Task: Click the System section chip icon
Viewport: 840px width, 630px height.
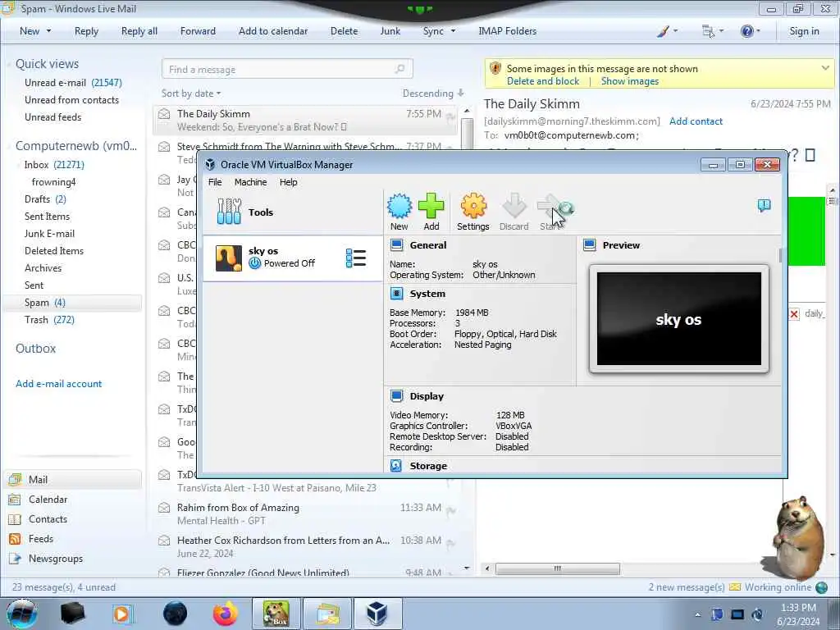Action: (396, 294)
